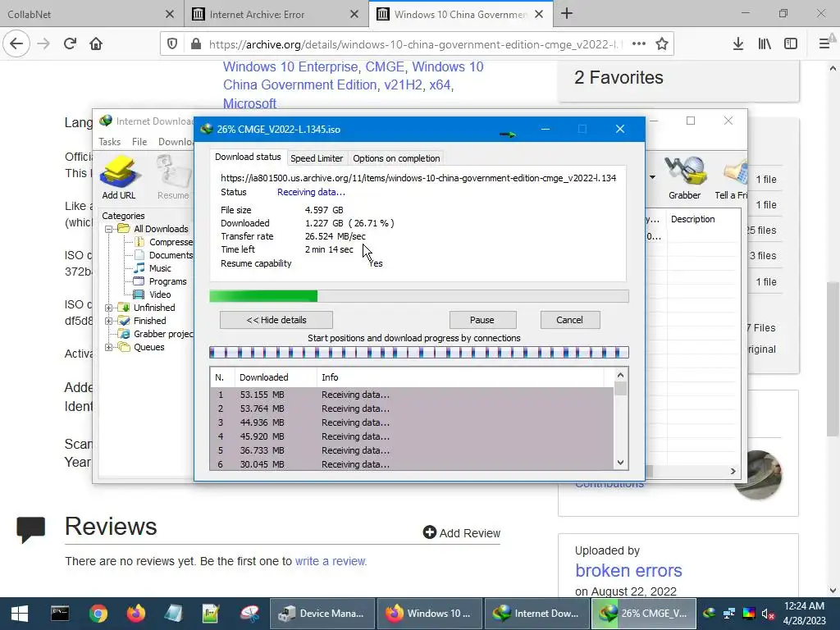Expand the Unfinished tree node
Screen dimensions: 840x630
click(x=109, y=308)
